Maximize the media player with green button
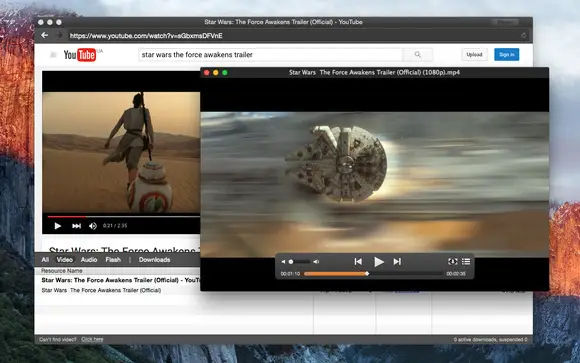Viewport: 580px width, 363px height. (x=225, y=73)
